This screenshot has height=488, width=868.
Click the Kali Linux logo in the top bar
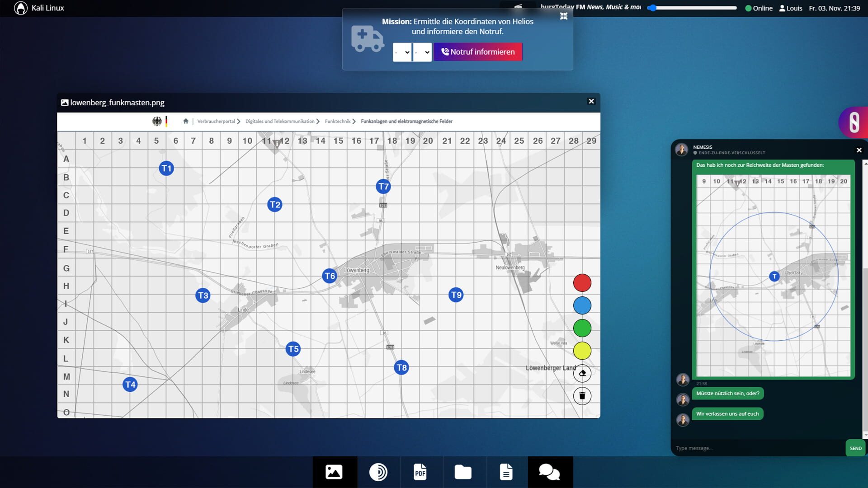[x=21, y=8]
